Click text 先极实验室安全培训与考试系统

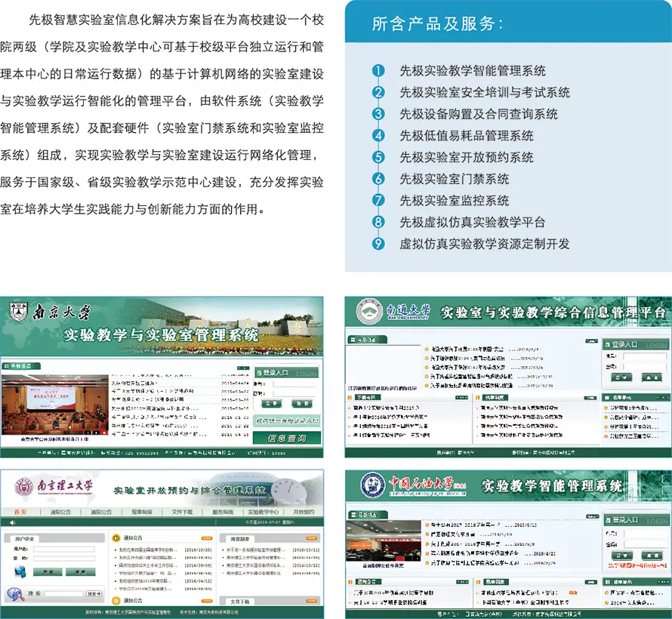pyautogui.click(x=485, y=92)
